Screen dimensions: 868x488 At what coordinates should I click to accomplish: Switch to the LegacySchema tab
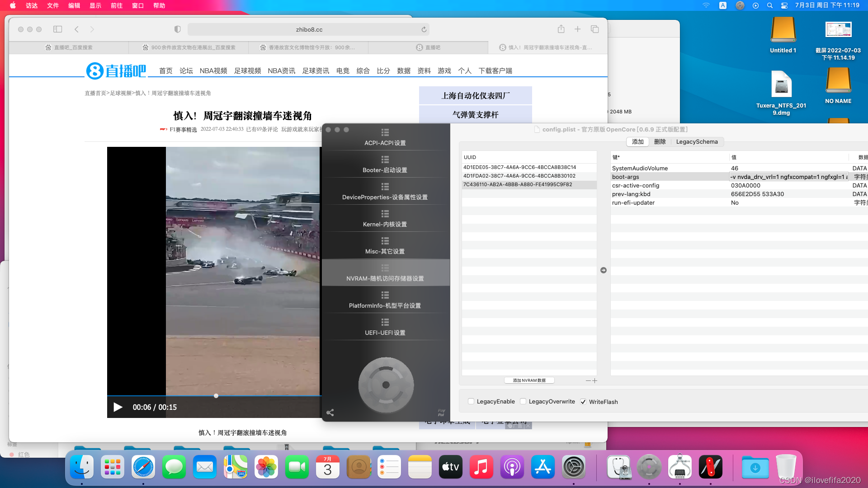pyautogui.click(x=697, y=142)
